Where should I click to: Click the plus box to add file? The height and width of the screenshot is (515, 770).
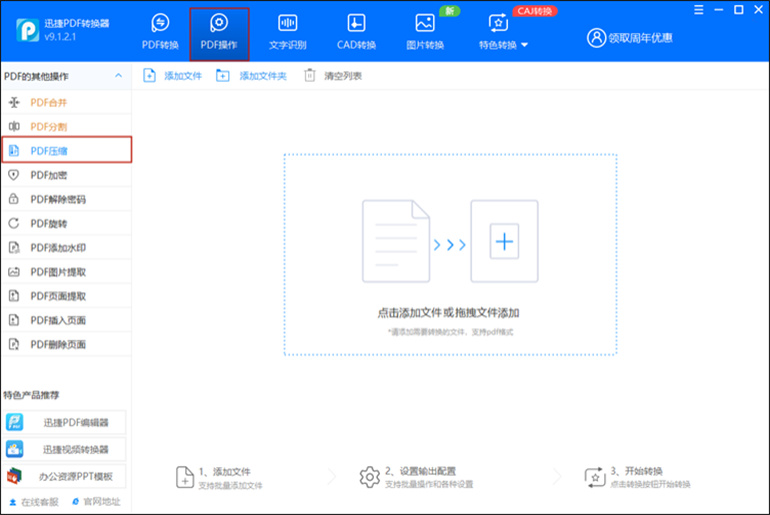(x=504, y=241)
